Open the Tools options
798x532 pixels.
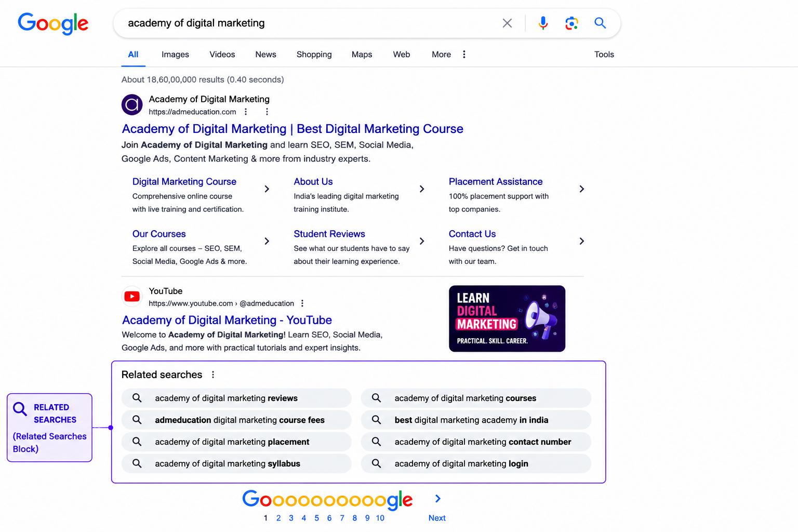(x=604, y=55)
